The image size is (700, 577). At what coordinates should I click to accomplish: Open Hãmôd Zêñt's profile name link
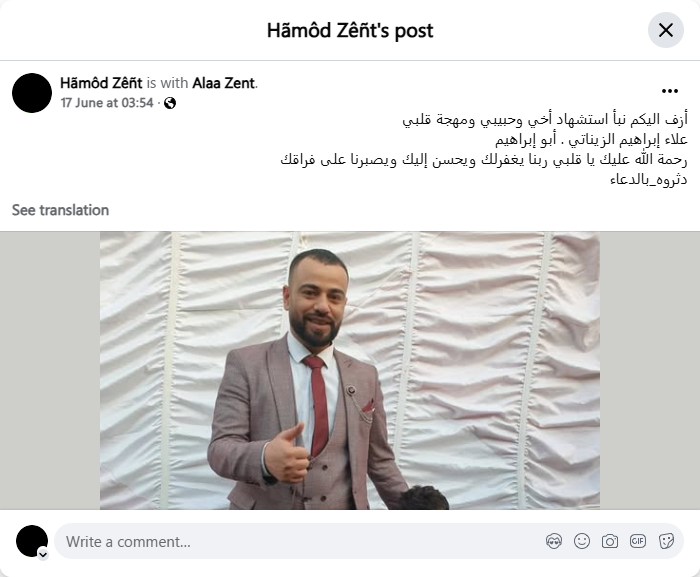click(x=101, y=83)
